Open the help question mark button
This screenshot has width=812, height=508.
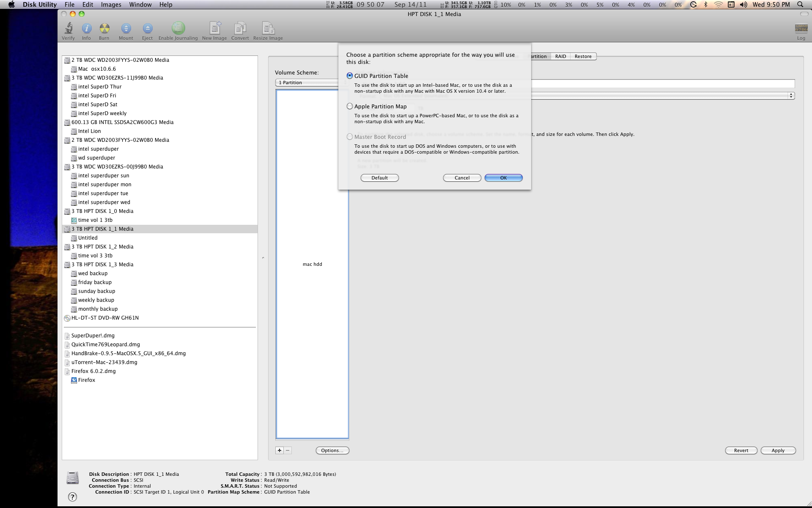coord(73,497)
